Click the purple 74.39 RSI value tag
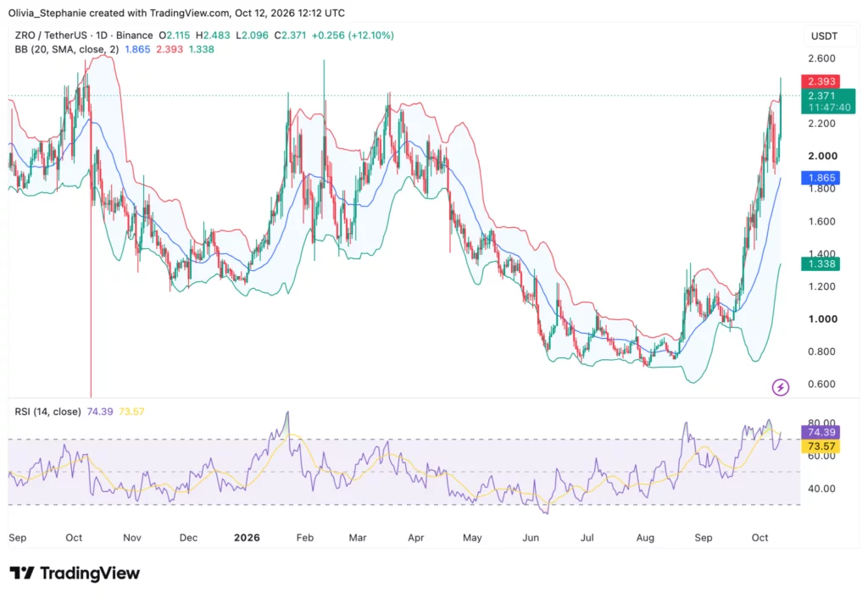 coord(821,432)
